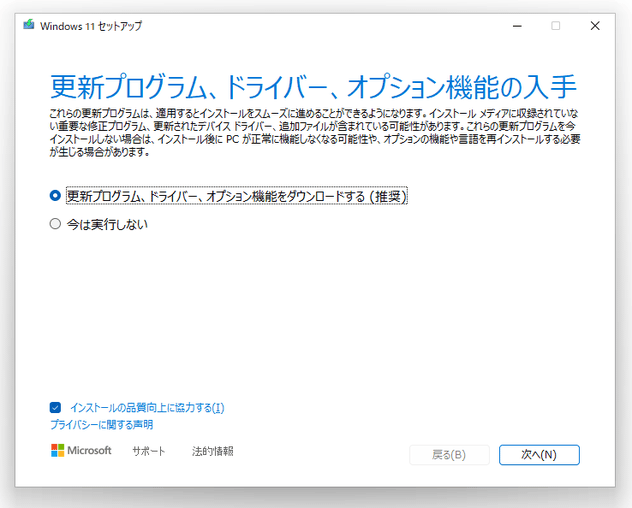
Task: Click the Microsoft logo in the footer
Action: (81, 450)
